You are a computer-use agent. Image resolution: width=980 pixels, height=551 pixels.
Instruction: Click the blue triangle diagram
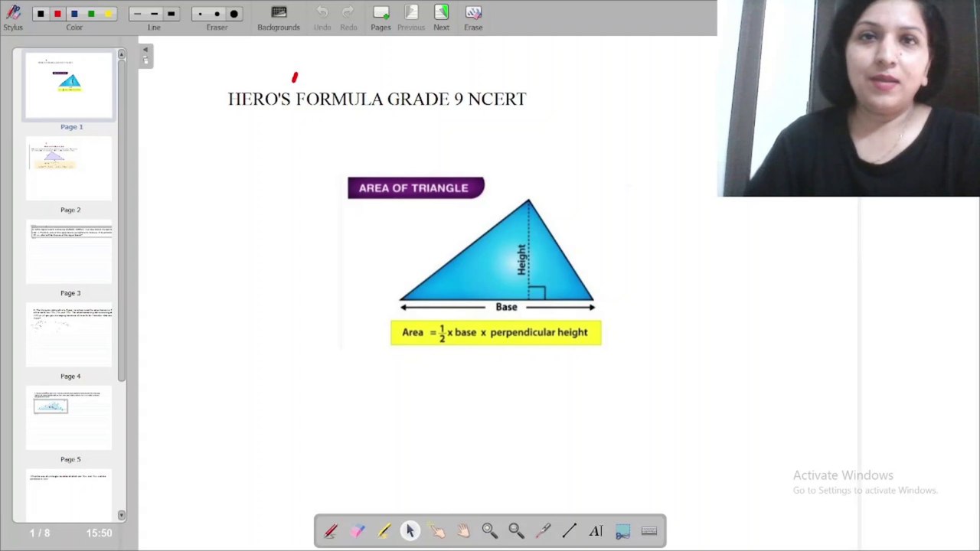[x=497, y=250]
